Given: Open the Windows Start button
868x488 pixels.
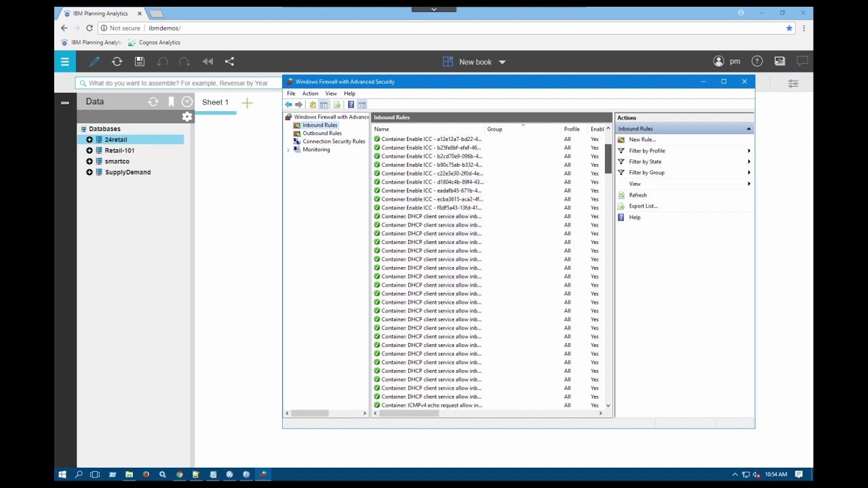Looking at the screenshot, I should tap(62, 474).
